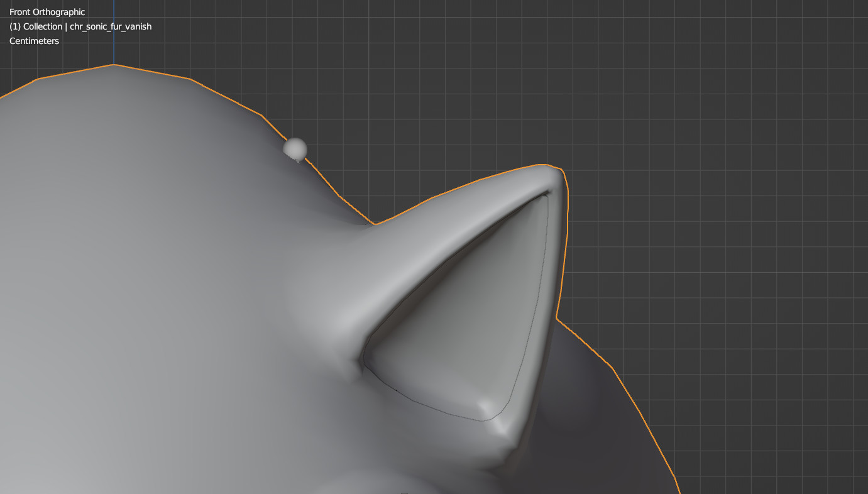This screenshot has width=868, height=494.
Task: Click the '(1) Collection' text in overlay
Action: [x=35, y=26]
